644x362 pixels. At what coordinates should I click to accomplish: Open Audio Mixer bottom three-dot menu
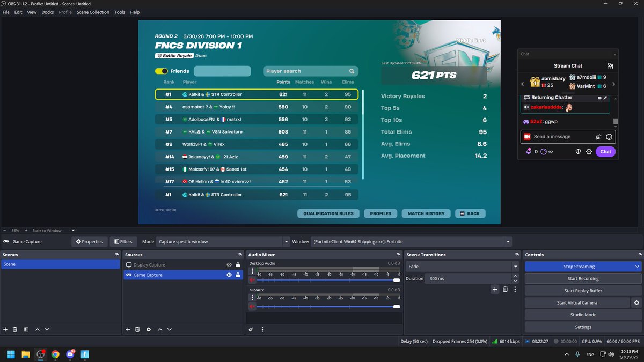click(262, 329)
